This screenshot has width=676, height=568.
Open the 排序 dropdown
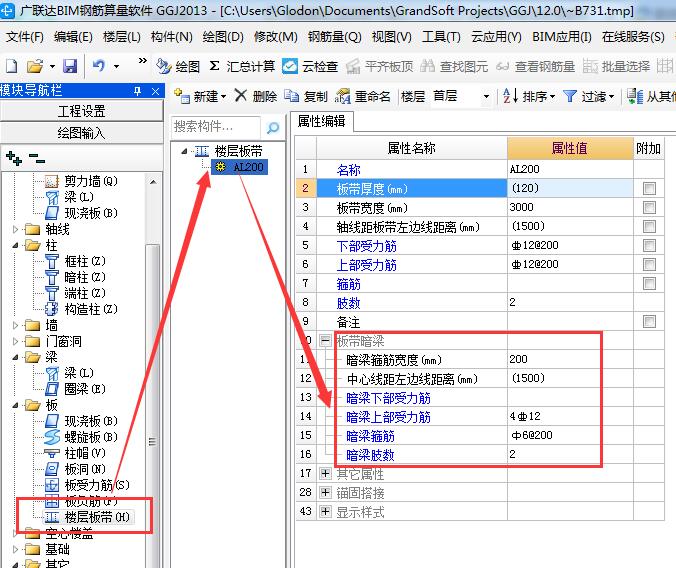(x=553, y=96)
